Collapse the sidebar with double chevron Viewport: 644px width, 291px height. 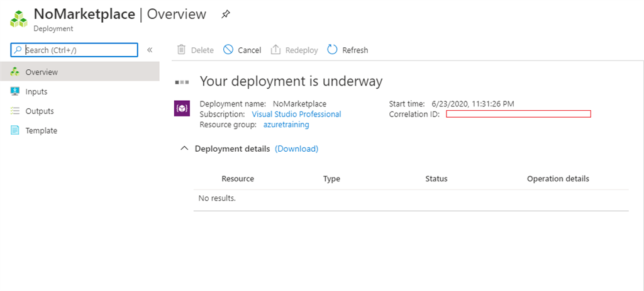[150, 50]
